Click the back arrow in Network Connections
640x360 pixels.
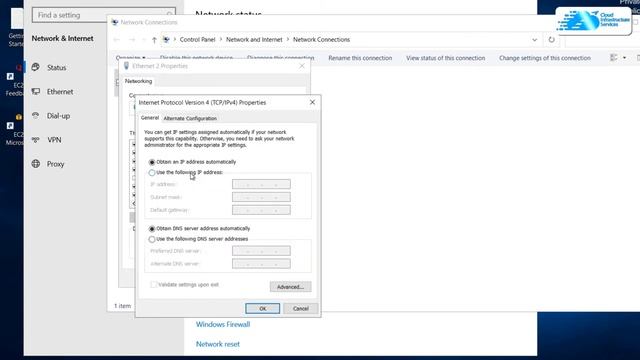click(x=117, y=40)
